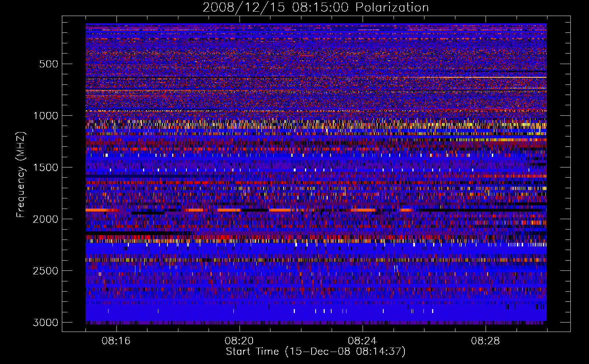Click the 08:24 time tick label
This screenshot has height=364, width=589.
[362, 341]
